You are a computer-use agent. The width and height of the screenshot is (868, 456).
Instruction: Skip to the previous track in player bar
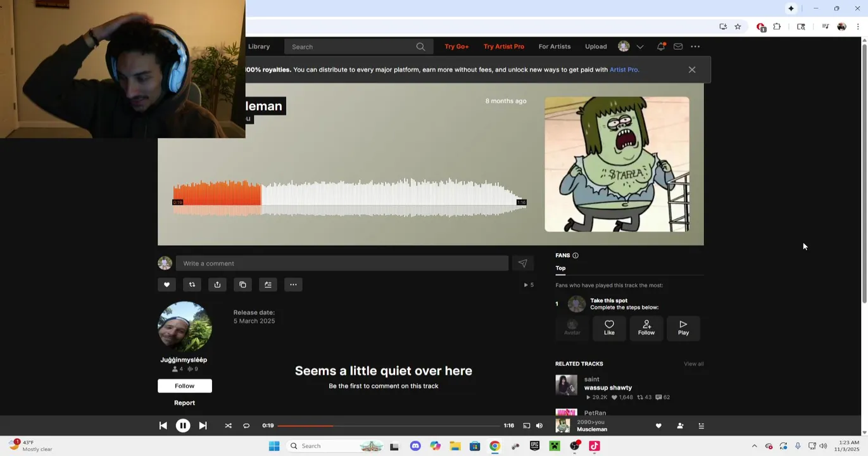click(x=163, y=426)
